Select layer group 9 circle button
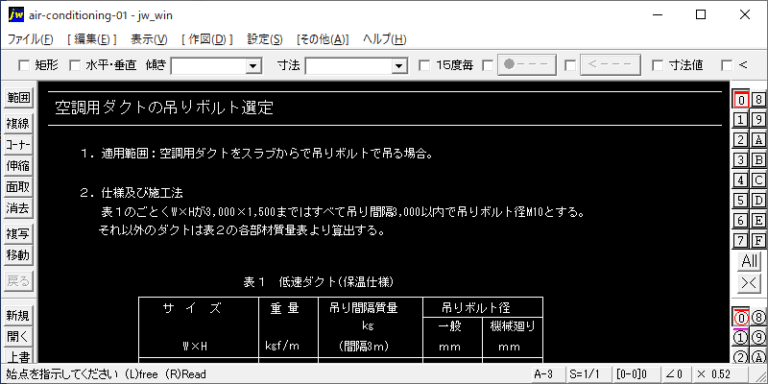This screenshot has width=768, height=384. (x=758, y=338)
